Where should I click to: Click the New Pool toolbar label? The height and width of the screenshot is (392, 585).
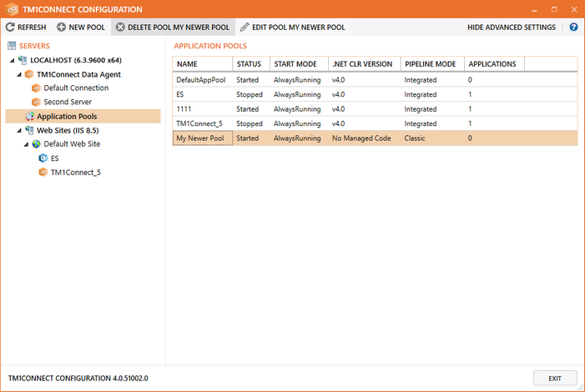(87, 28)
